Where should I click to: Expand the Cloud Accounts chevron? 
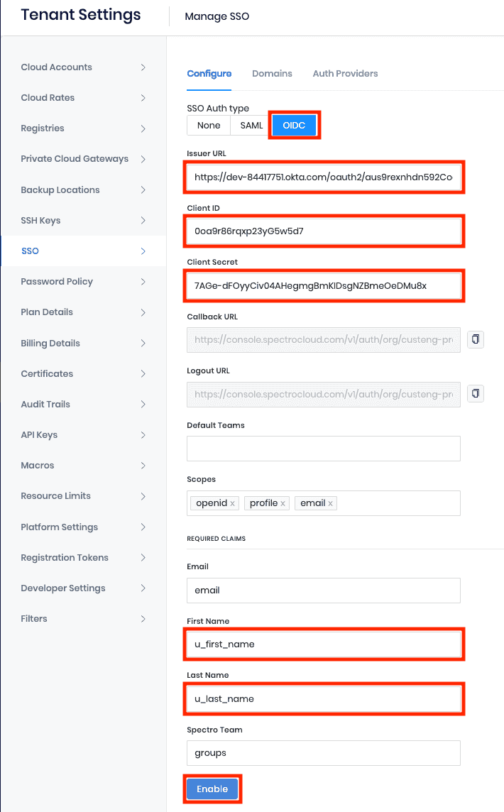point(143,67)
